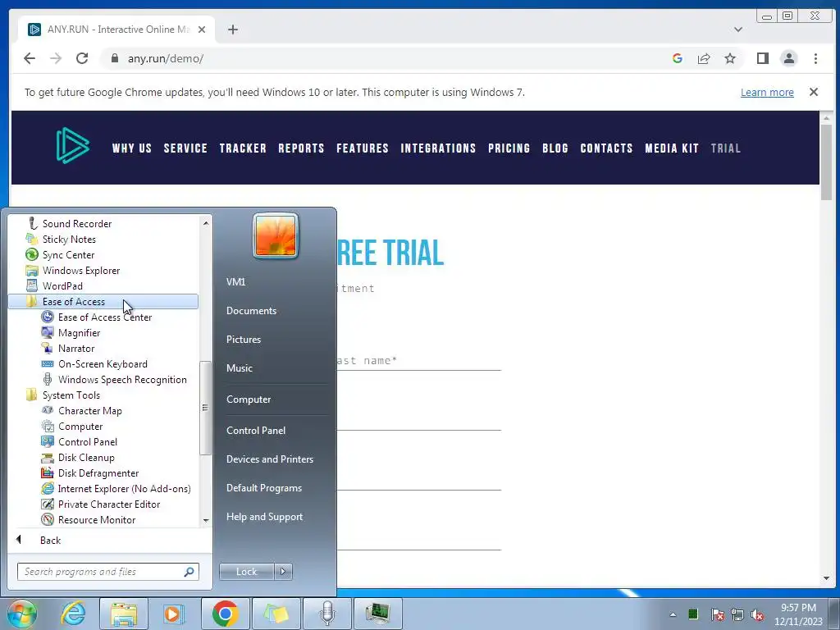The image size is (840, 630).
Task: Share this page via the share icon
Action: pos(703,58)
